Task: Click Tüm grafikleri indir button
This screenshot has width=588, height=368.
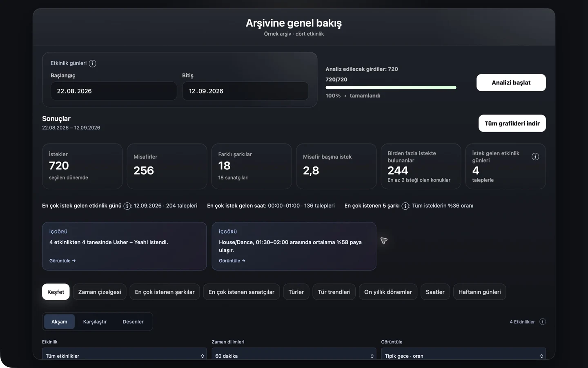Action: [512, 123]
